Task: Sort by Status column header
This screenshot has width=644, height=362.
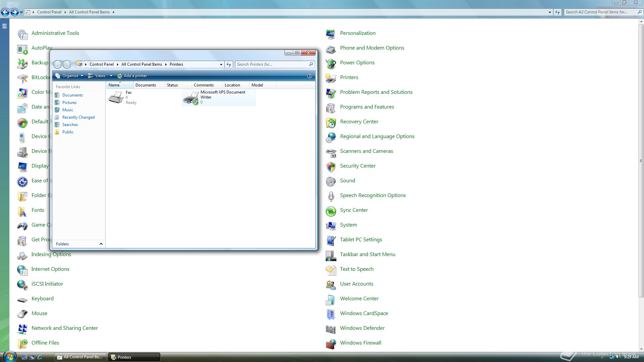Action: click(x=178, y=85)
